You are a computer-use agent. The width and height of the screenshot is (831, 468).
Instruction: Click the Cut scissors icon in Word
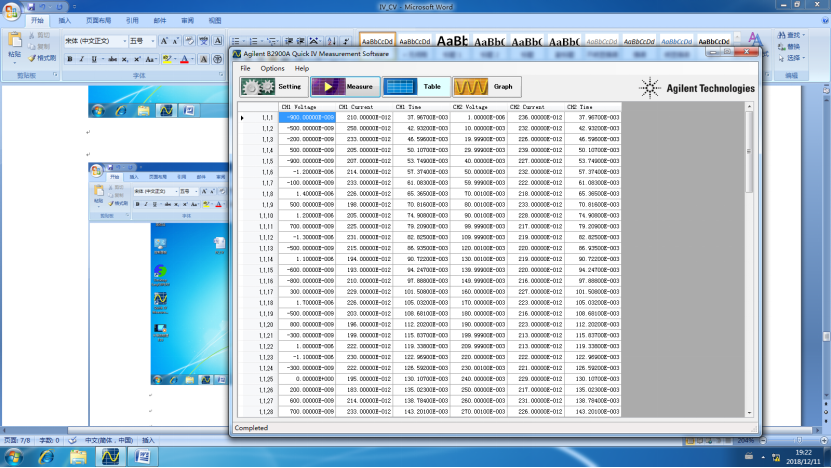click(x=40, y=35)
